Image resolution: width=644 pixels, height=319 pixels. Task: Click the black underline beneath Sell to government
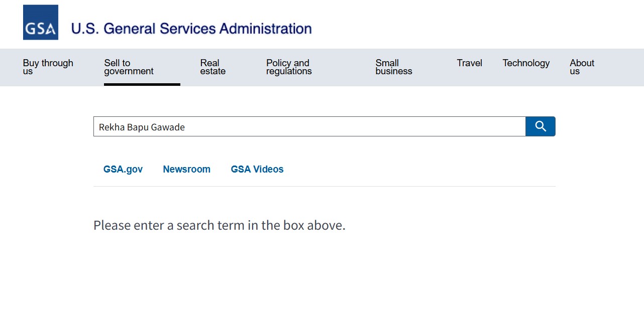142,84
